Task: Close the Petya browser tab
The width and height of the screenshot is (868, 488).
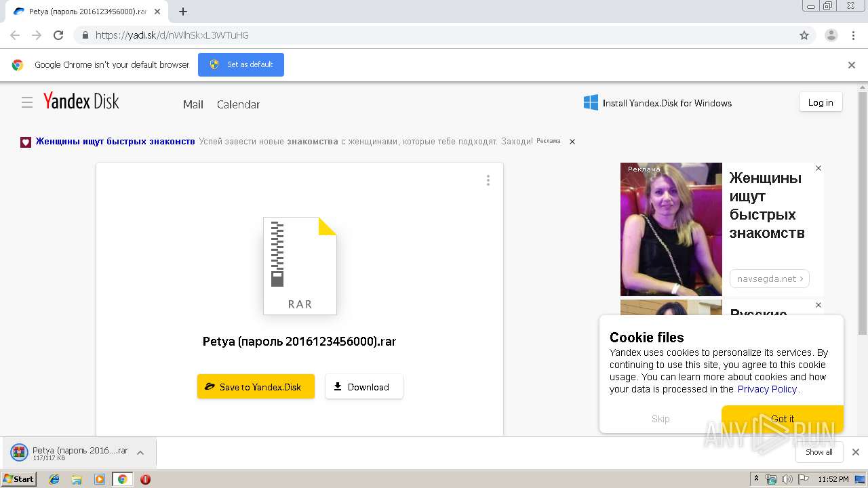Action: [x=157, y=12]
